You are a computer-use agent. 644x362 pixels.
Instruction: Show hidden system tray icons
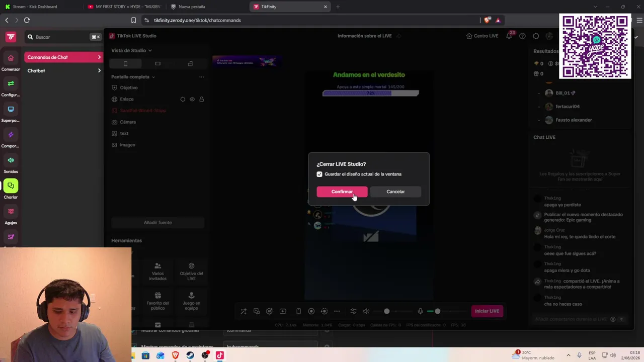click(569, 355)
